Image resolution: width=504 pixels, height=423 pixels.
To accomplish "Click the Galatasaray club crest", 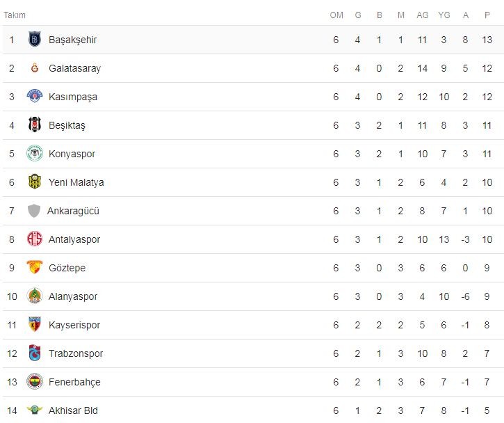I will 34,68.
